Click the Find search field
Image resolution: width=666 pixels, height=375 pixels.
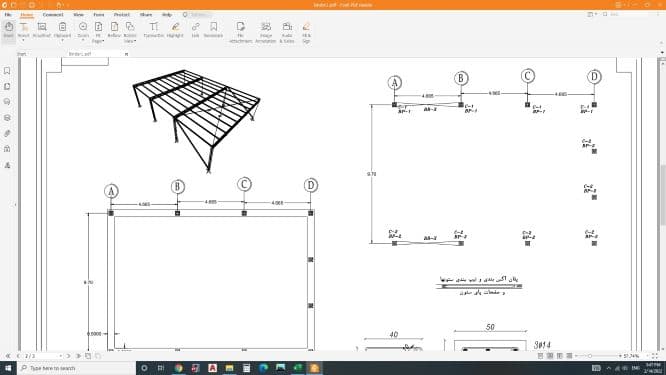coord(629,14)
